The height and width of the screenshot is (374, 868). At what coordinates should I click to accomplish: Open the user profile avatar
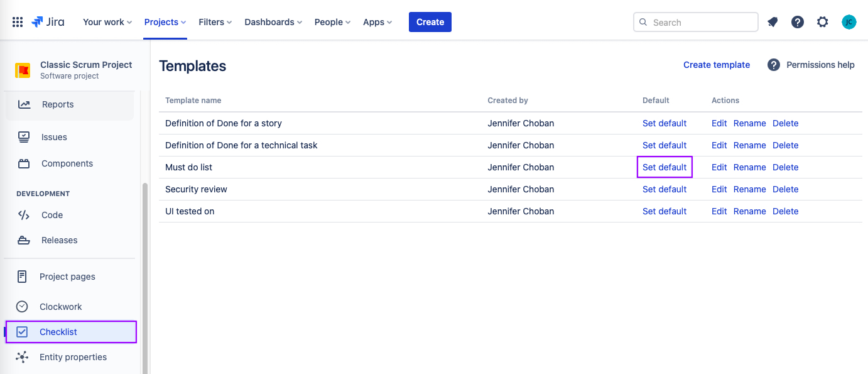coord(849,22)
